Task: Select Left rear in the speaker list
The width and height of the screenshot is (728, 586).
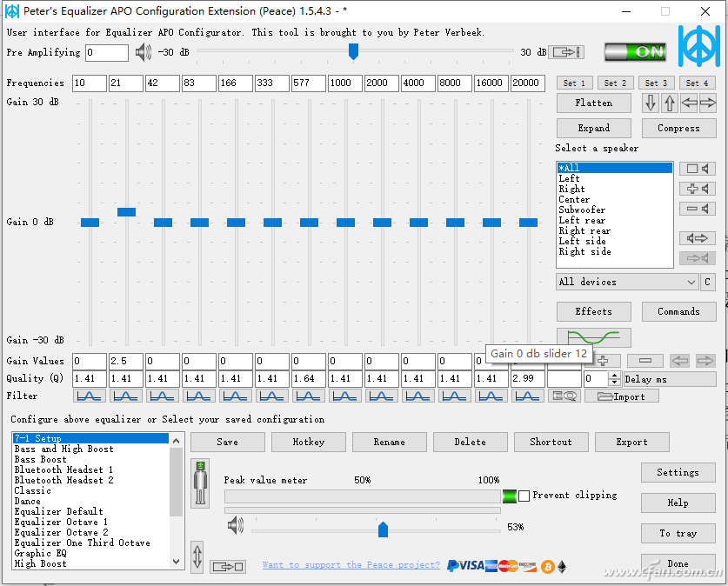Action: (615, 220)
